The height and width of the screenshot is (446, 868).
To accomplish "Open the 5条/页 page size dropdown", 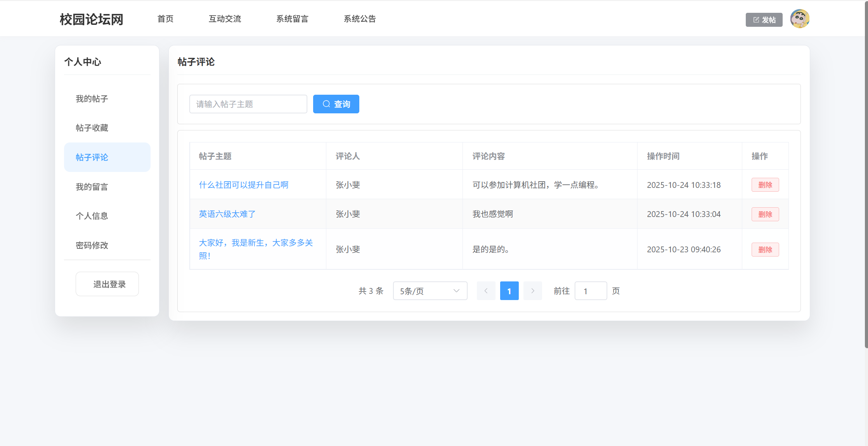I will click(x=430, y=291).
